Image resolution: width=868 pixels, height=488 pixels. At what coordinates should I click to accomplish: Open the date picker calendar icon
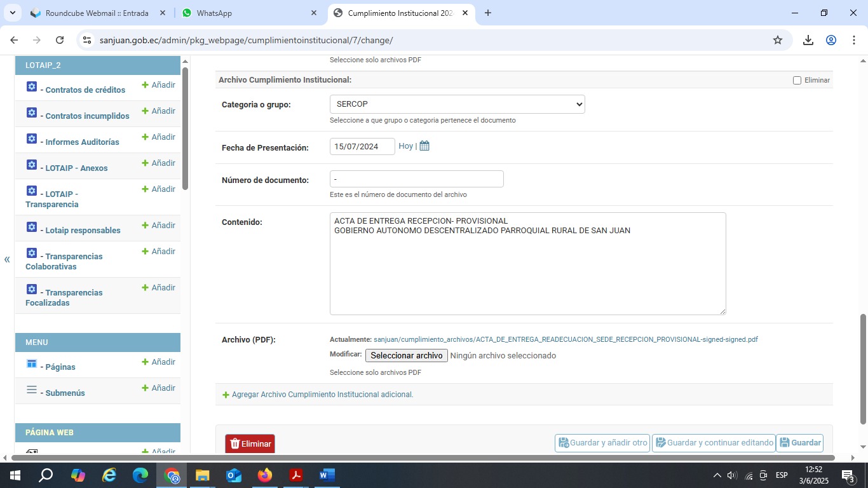424,146
